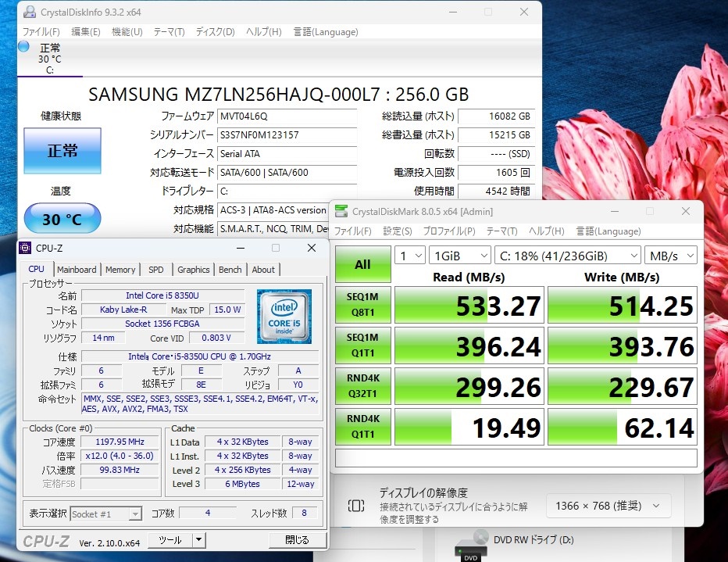This screenshot has width=728, height=562.
Task: Click the interface field Serial ATA
Action: point(287,154)
